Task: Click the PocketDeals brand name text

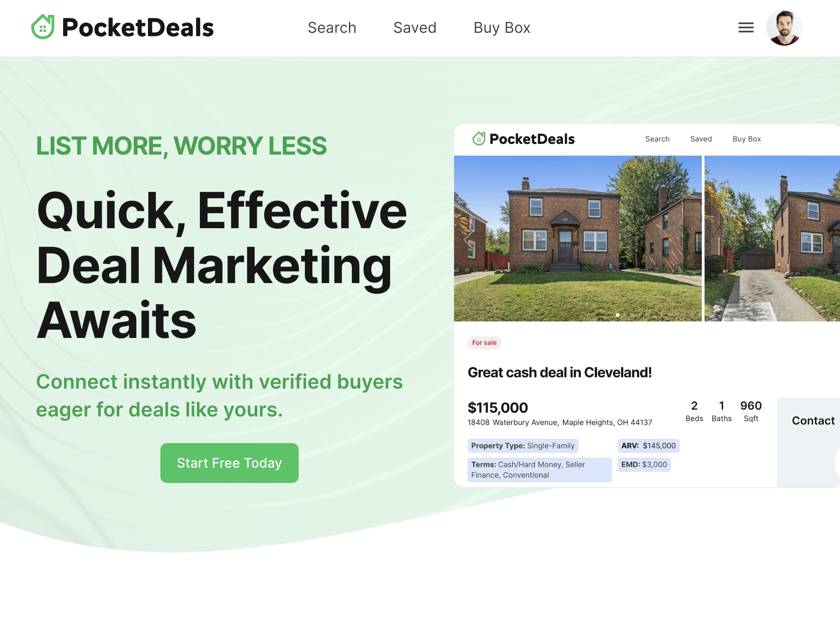Action: click(x=138, y=27)
